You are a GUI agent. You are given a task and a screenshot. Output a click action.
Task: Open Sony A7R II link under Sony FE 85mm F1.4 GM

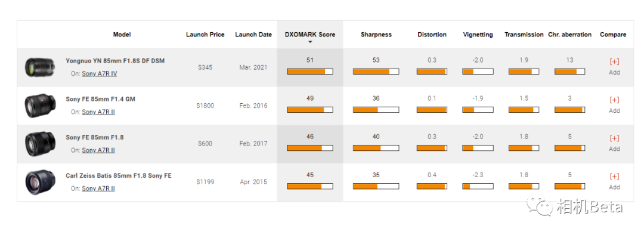pos(98,112)
